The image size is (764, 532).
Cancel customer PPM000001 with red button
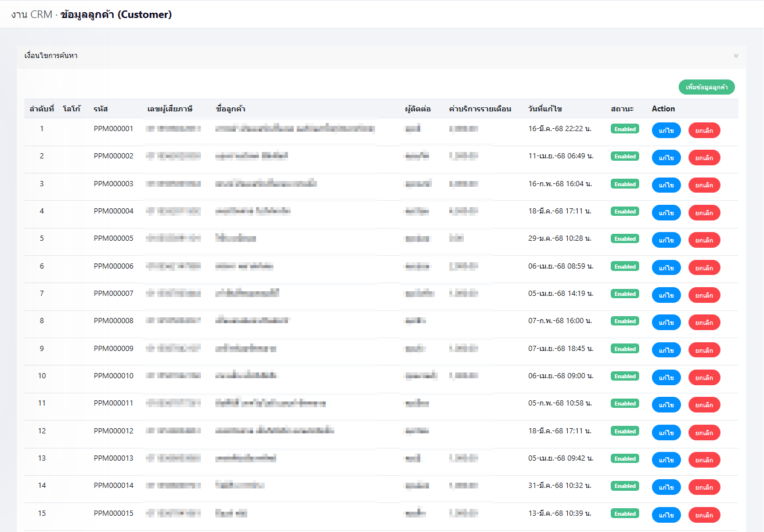click(704, 130)
